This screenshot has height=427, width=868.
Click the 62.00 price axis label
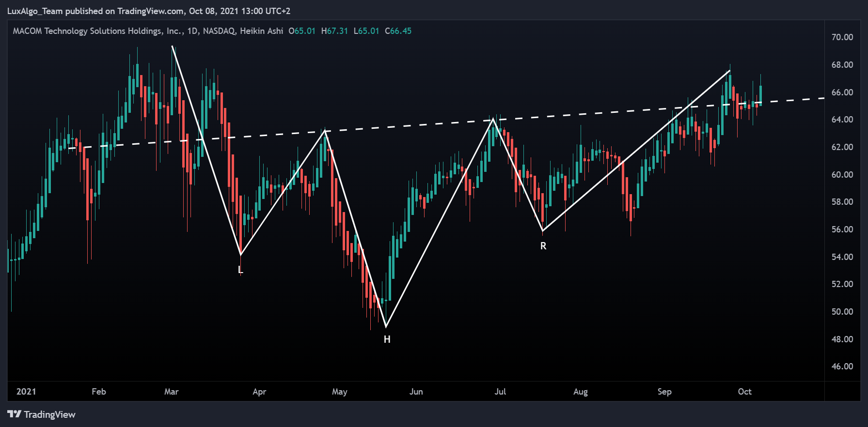(x=842, y=147)
